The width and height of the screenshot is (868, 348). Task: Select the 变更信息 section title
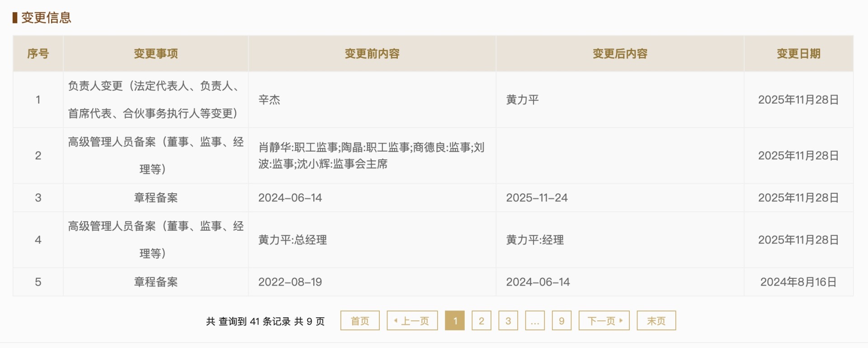pyautogui.click(x=46, y=18)
